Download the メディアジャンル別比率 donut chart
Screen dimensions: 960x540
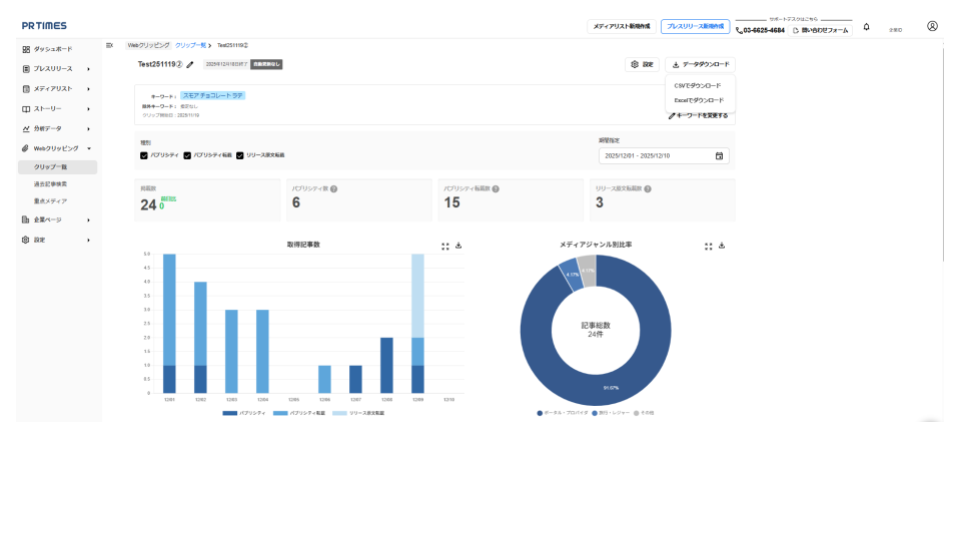point(721,245)
